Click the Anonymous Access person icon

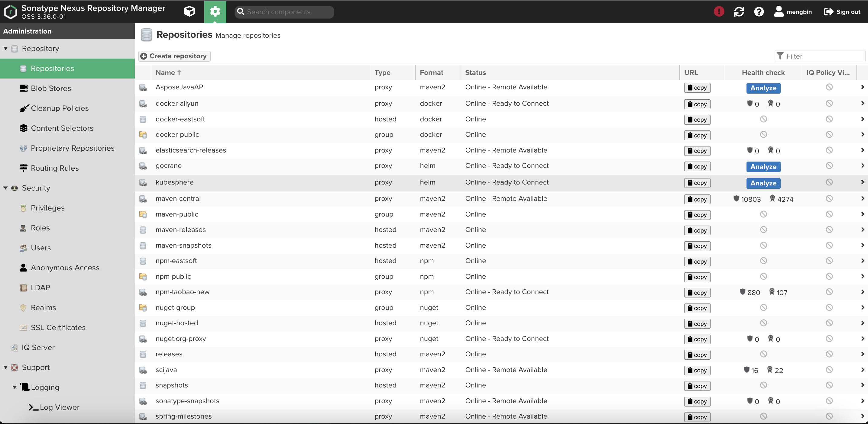pos(23,268)
